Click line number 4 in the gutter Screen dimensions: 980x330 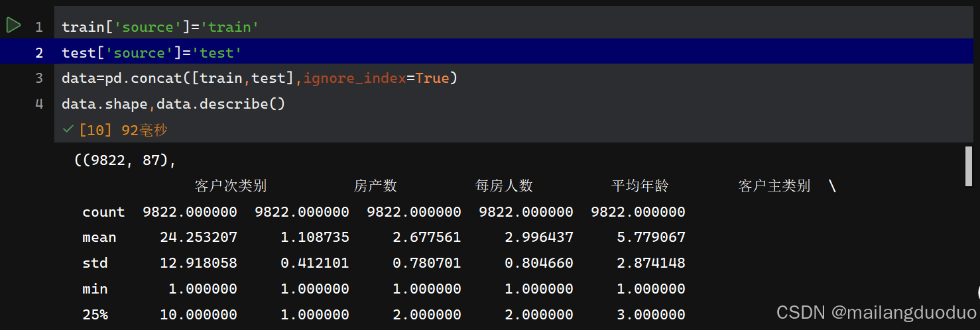pyautogui.click(x=38, y=104)
